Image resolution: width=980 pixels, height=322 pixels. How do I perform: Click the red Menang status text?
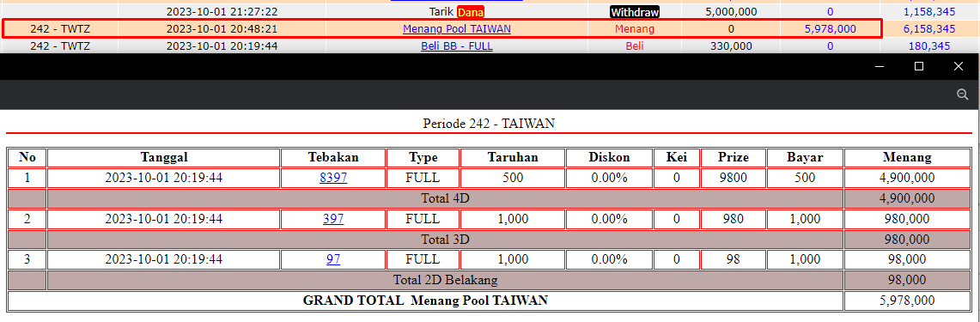635,28
